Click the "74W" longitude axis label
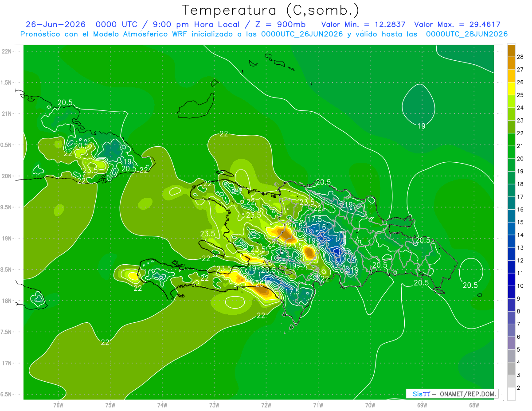Viewport: 532px width, 411px height. (162, 404)
